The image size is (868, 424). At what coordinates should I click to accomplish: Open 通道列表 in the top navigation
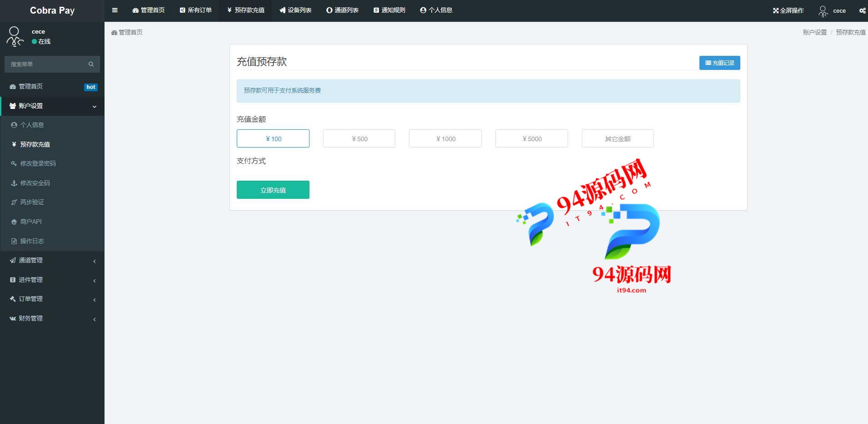pos(343,10)
